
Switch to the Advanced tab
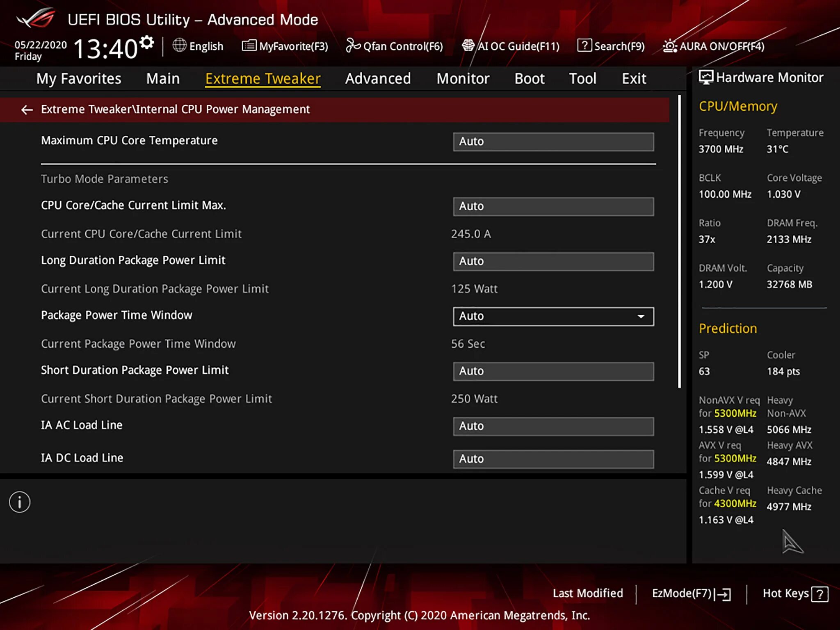pyautogui.click(x=378, y=78)
